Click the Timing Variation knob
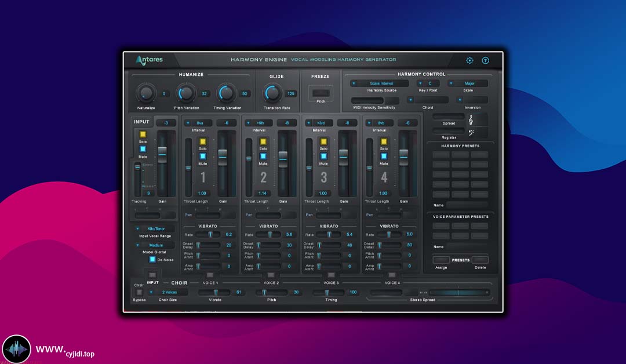This screenshot has width=626, height=364. coord(227,93)
